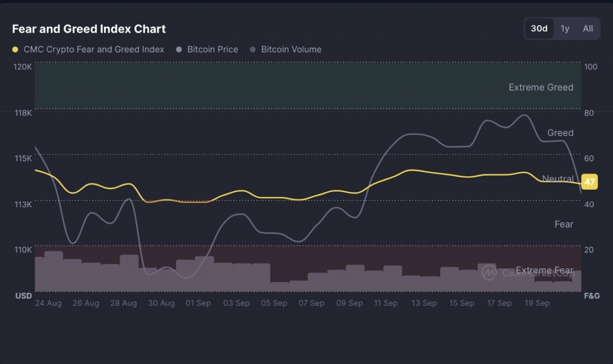Toggle Bitcoin Volume series in legend

[x=291, y=50]
